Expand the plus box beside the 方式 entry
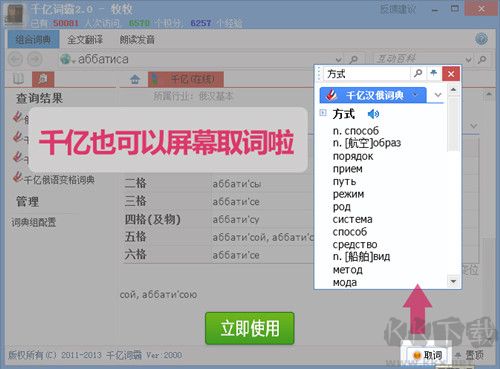 coord(323,112)
